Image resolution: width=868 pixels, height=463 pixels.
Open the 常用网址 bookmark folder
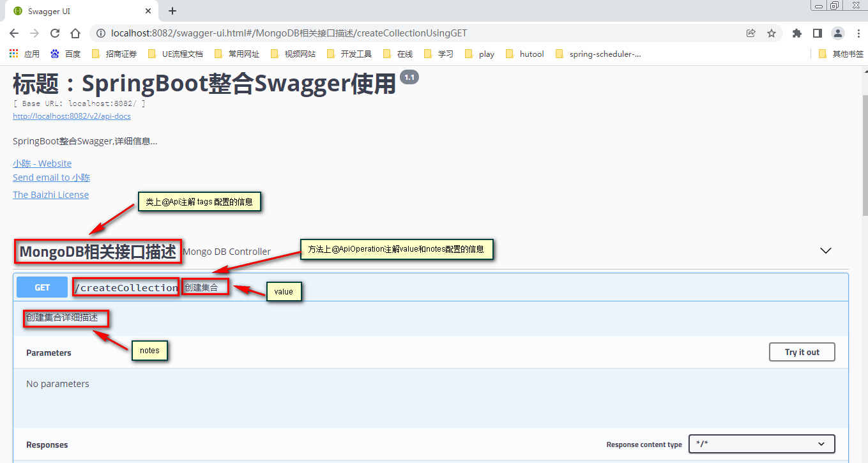coord(237,54)
